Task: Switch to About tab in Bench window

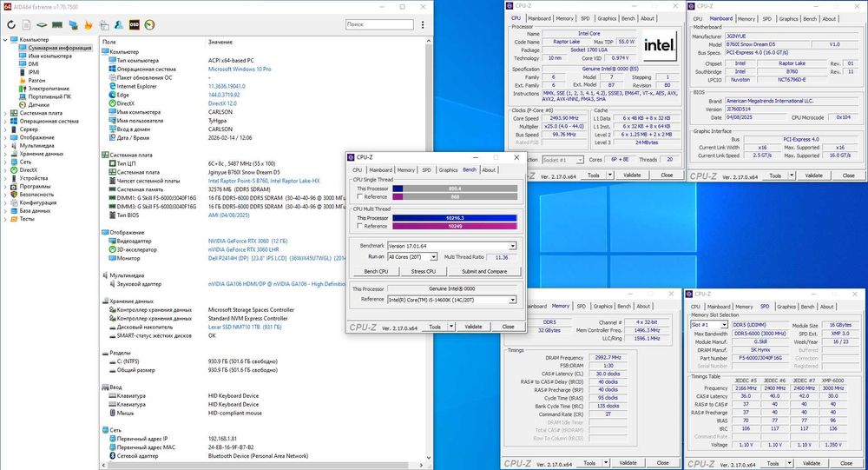Action: 488,170
